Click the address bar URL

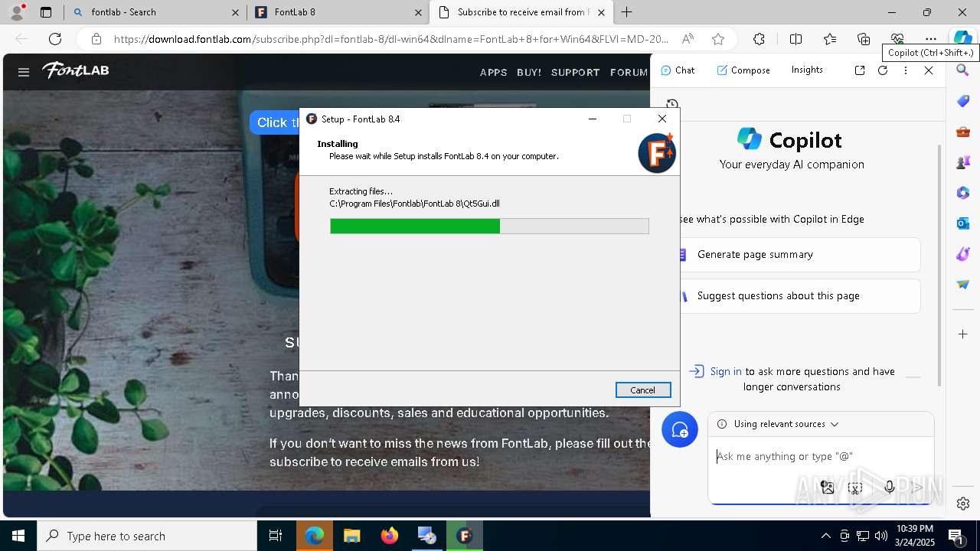click(390, 39)
